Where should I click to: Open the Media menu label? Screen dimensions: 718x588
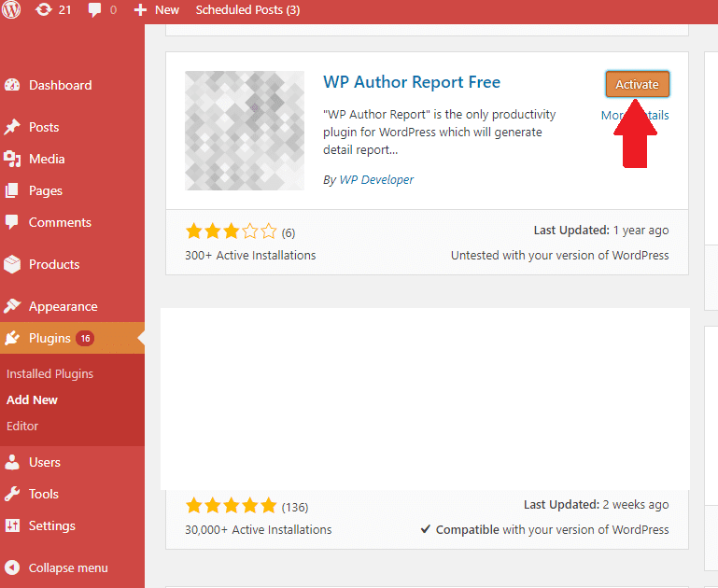47,159
